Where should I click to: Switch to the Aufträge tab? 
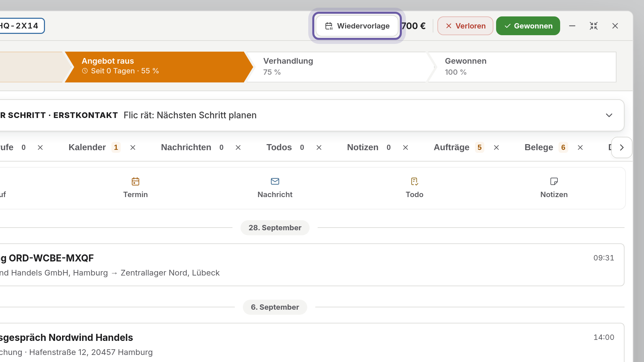[459, 147]
